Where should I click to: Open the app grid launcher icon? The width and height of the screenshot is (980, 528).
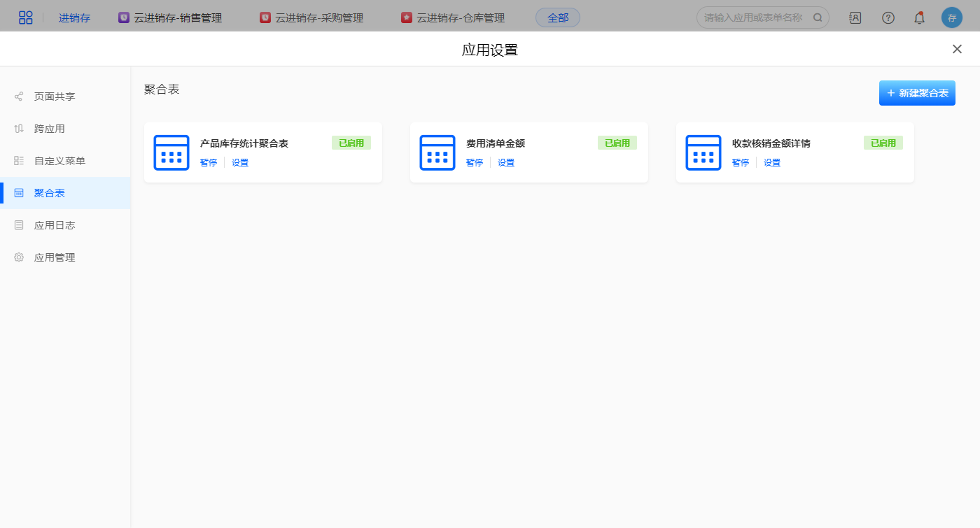[26, 17]
